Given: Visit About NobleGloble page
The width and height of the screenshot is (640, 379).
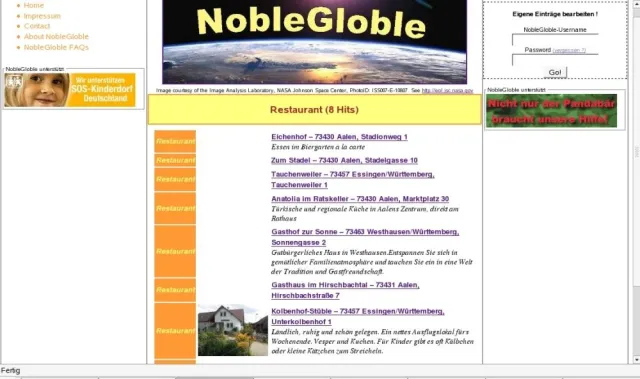Looking at the screenshot, I should tap(56, 37).
